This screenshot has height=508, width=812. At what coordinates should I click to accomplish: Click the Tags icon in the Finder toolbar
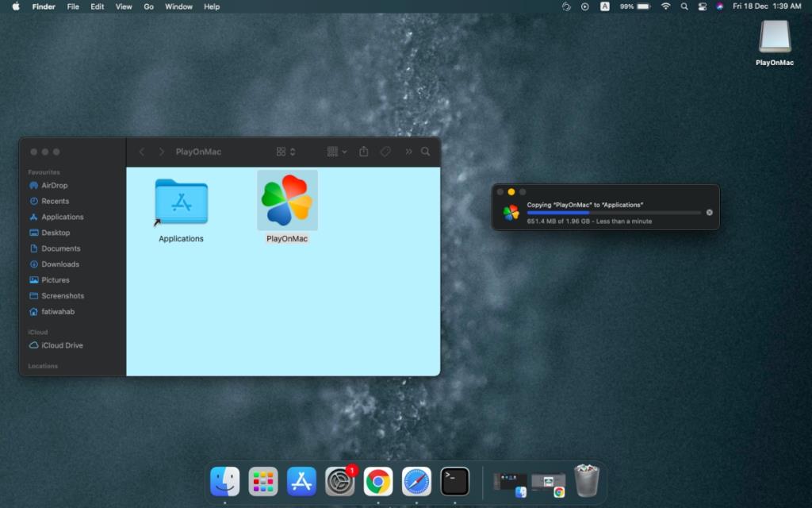tap(385, 152)
